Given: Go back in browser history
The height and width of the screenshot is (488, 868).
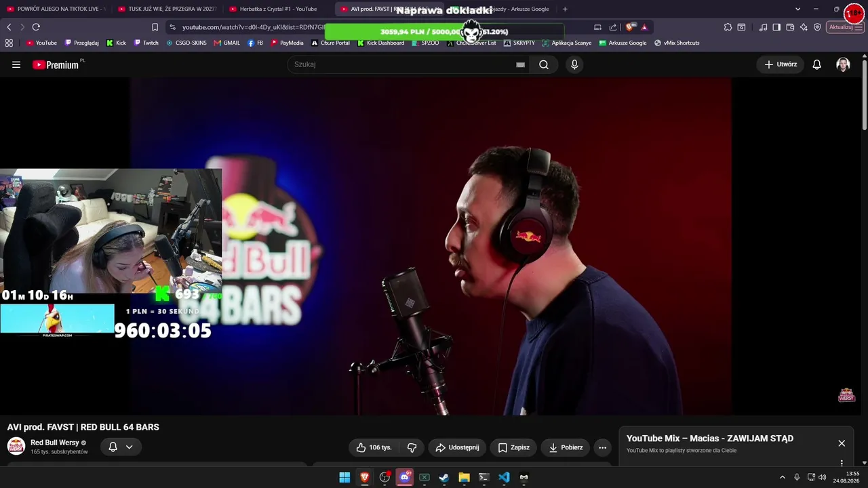Looking at the screenshot, I should (x=9, y=27).
